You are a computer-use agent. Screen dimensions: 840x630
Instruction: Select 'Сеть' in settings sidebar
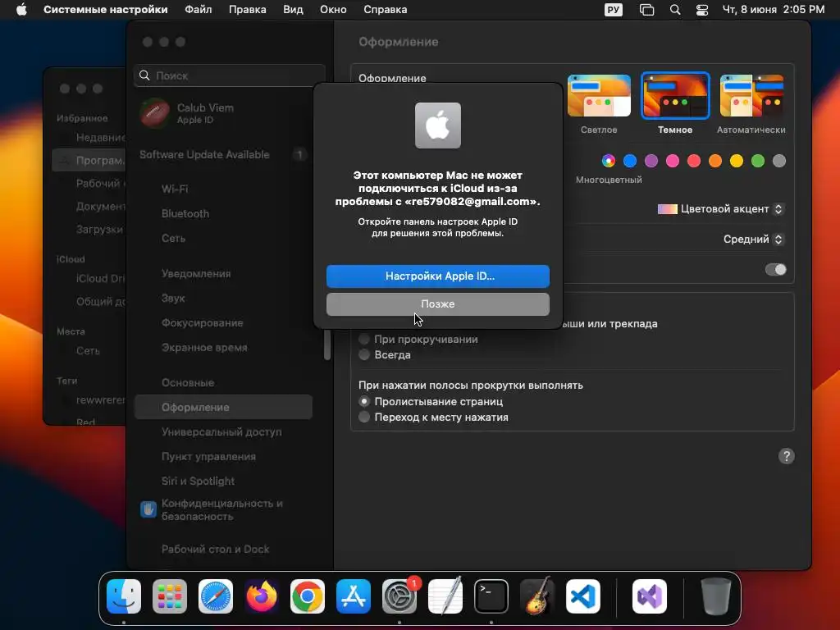(x=223, y=239)
